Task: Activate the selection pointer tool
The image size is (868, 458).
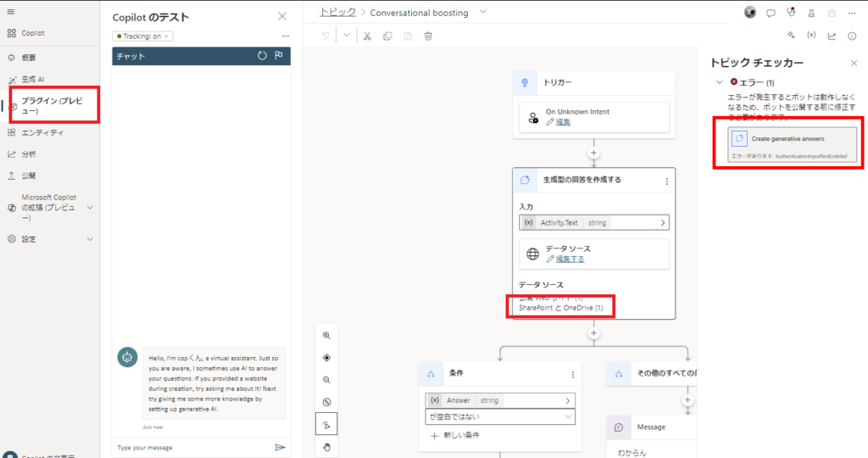Action: tap(326, 425)
